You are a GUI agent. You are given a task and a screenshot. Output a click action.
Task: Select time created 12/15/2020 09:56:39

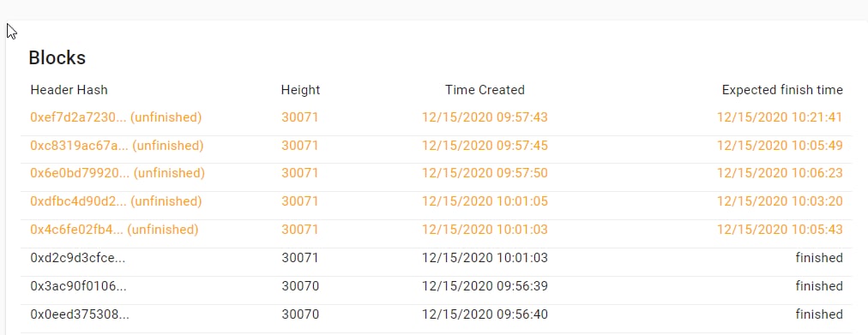tap(485, 286)
